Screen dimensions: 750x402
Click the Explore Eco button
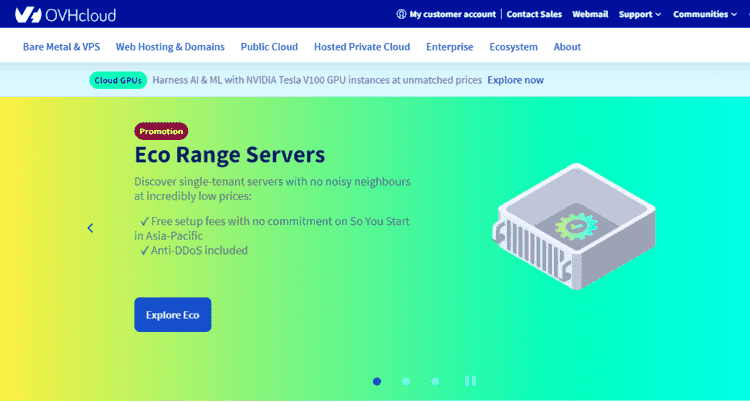(173, 315)
